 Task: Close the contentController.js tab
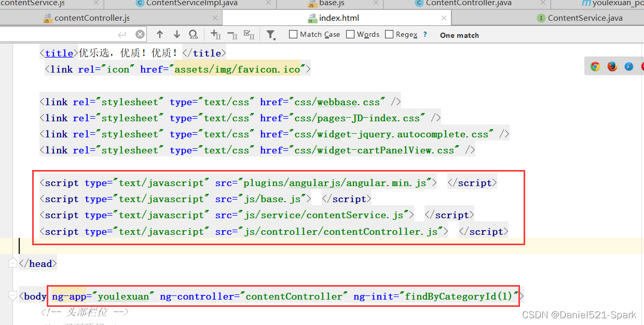tap(215, 18)
